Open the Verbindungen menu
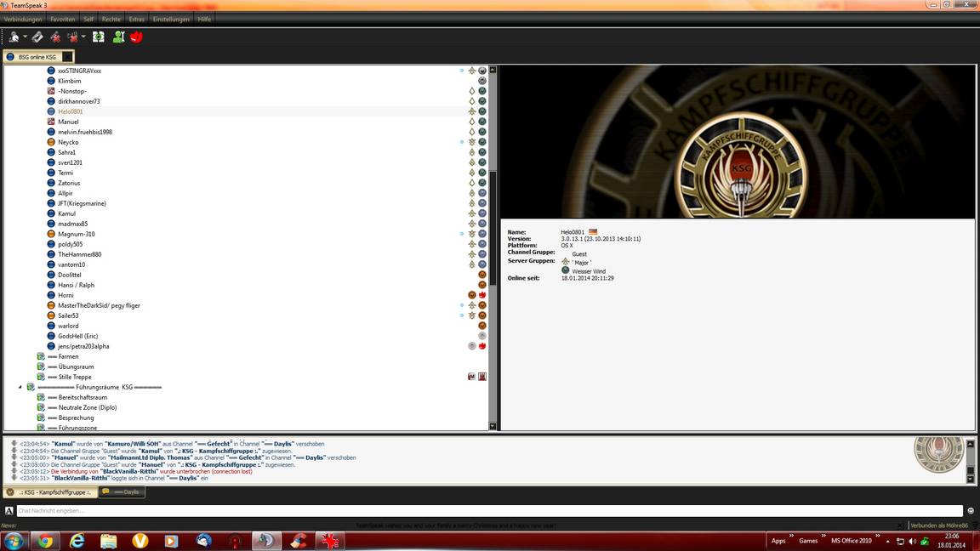 (x=23, y=20)
